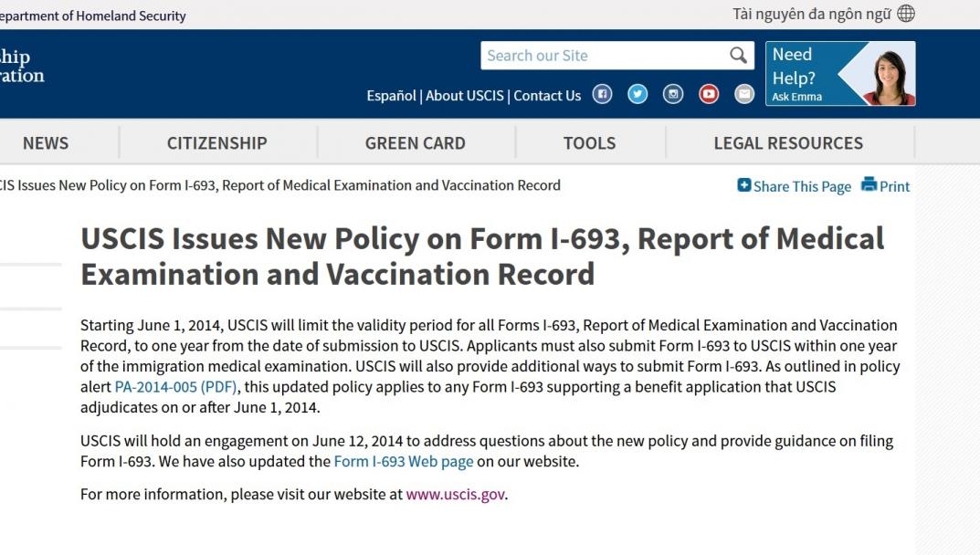
Task: Click Share This Page plus icon
Action: pos(744,185)
